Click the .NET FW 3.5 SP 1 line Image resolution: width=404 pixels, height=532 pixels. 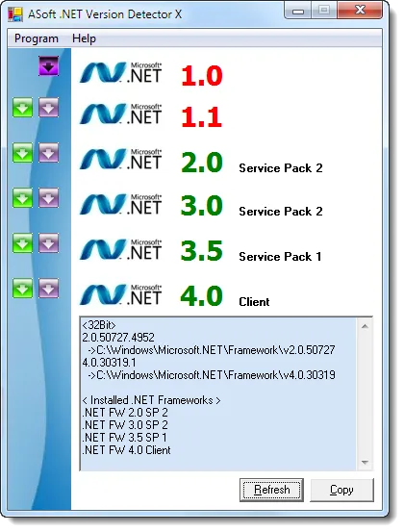pyautogui.click(x=124, y=438)
